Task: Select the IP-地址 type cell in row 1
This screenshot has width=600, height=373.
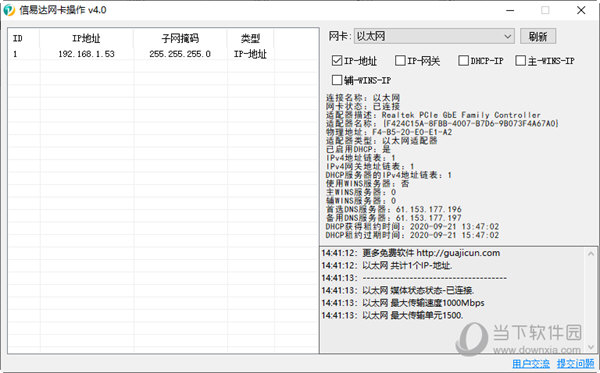Action: [250, 54]
